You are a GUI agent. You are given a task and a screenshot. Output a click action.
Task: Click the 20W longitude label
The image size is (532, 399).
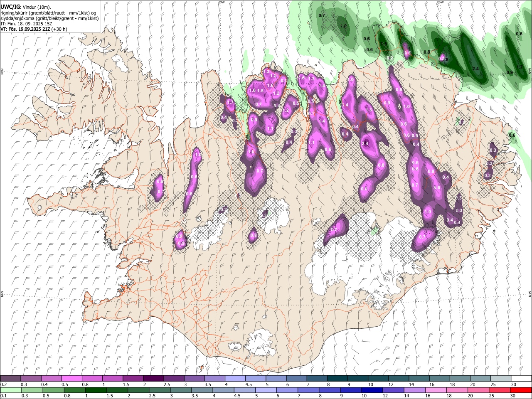pos(221,2)
